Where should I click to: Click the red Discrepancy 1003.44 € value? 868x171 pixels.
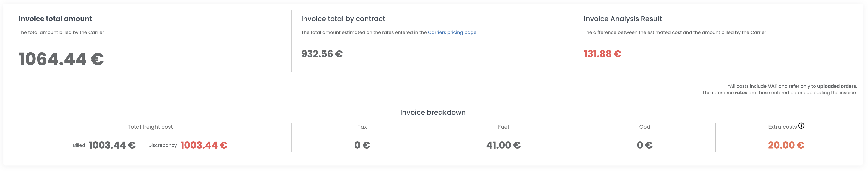pyautogui.click(x=204, y=145)
